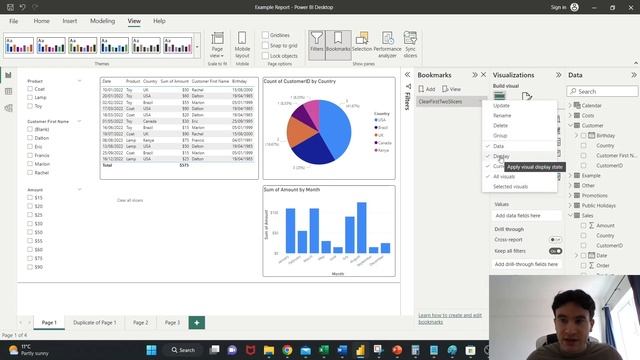Expand the themes gallery dropdown
The height and width of the screenshot is (360, 640).
197,47
